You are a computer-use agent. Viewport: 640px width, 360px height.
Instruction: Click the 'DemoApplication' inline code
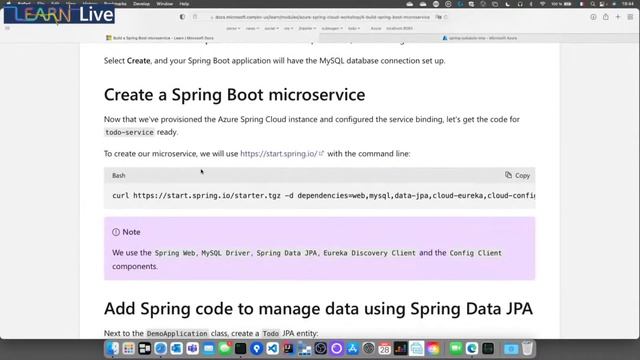click(x=177, y=333)
